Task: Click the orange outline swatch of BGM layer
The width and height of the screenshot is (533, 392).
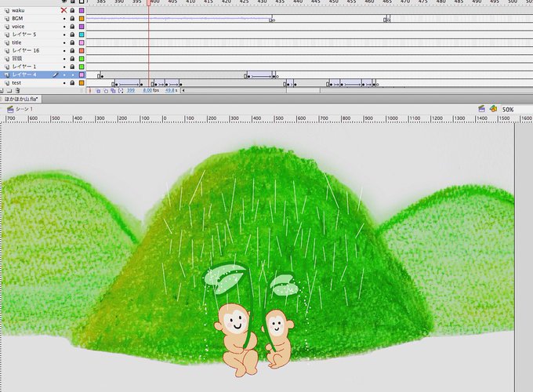Action: (x=82, y=18)
